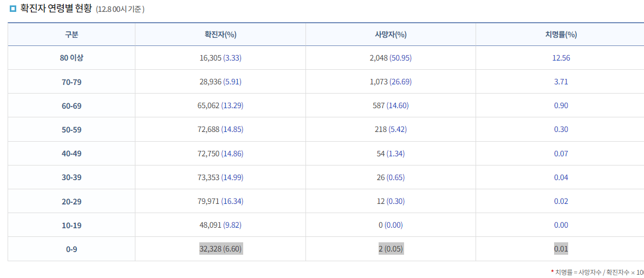The height and width of the screenshot is (278, 644).
Task: Select the 70-79 row label
Action: 71,82
